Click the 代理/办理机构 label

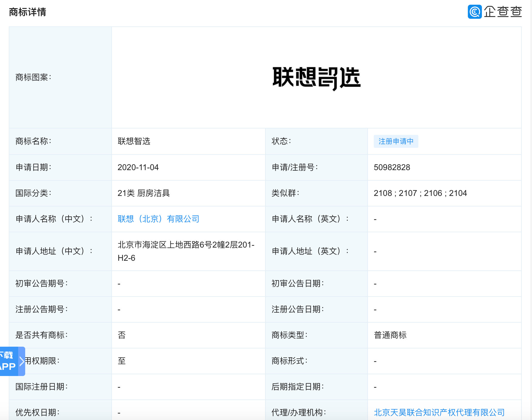click(299, 412)
